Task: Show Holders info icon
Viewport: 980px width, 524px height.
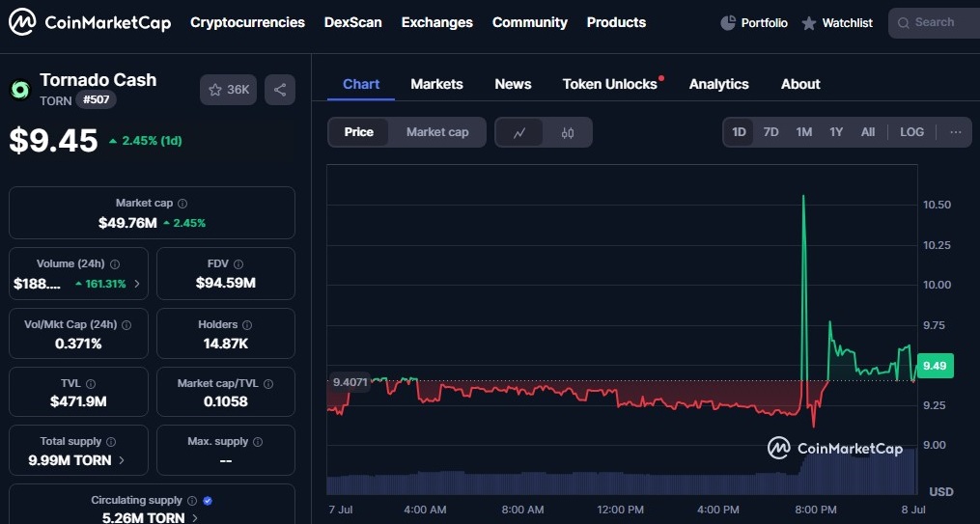Action: pyautogui.click(x=247, y=325)
